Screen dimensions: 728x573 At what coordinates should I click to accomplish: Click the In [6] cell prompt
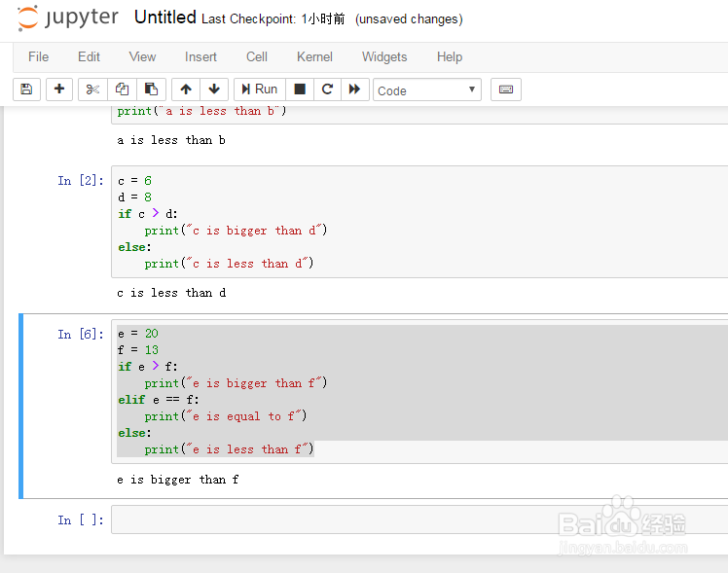[x=81, y=334]
